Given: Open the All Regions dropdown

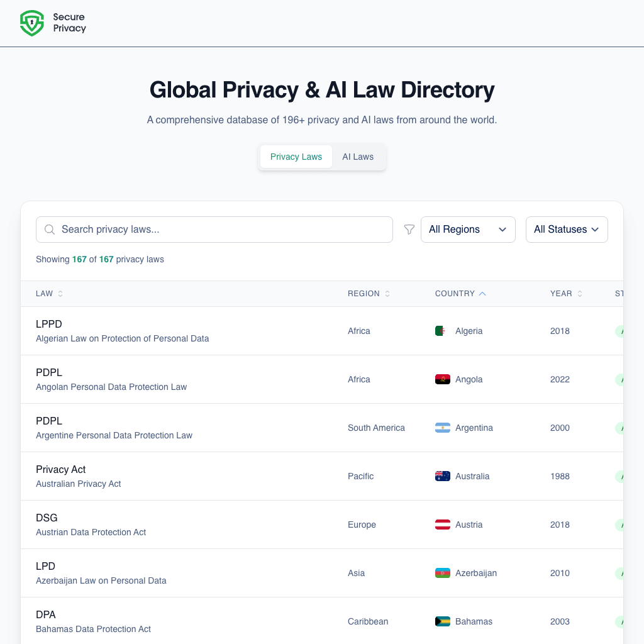Looking at the screenshot, I should (468, 230).
